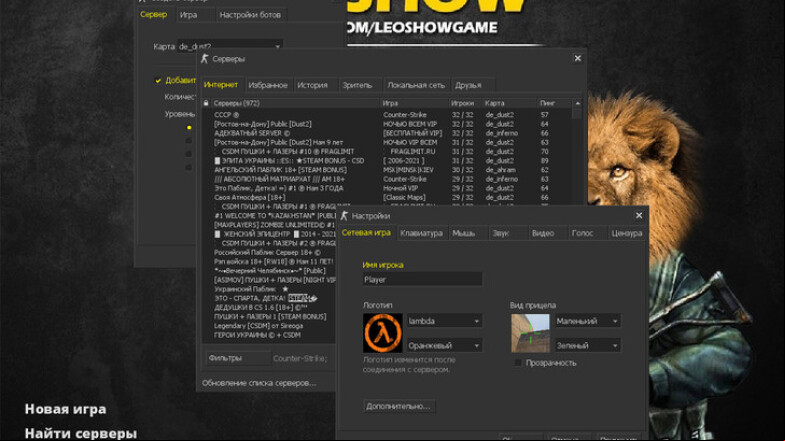Open the Карта de_dust2 map dropdown
785x441 pixels.
(230, 46)
